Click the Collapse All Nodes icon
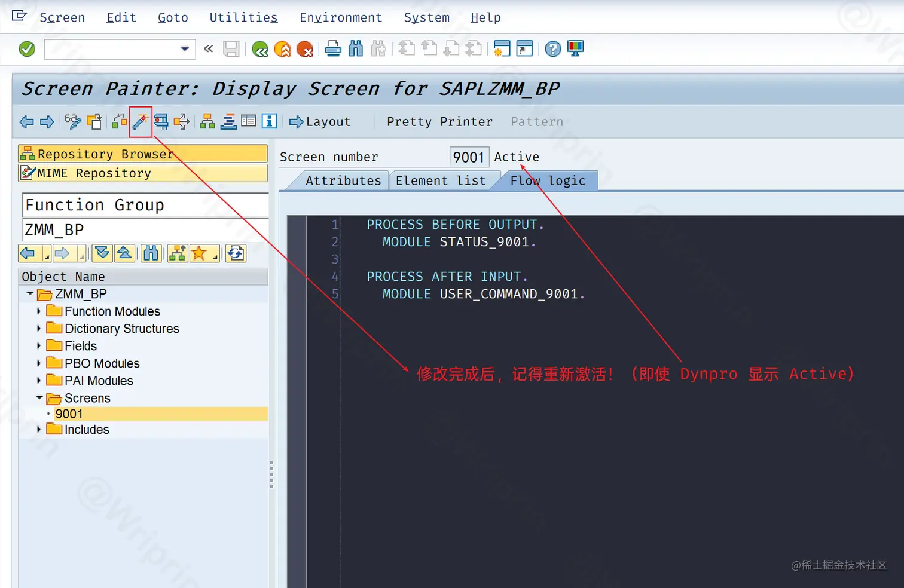The height and width of the screenshot is (588, 904). point(124,253)
